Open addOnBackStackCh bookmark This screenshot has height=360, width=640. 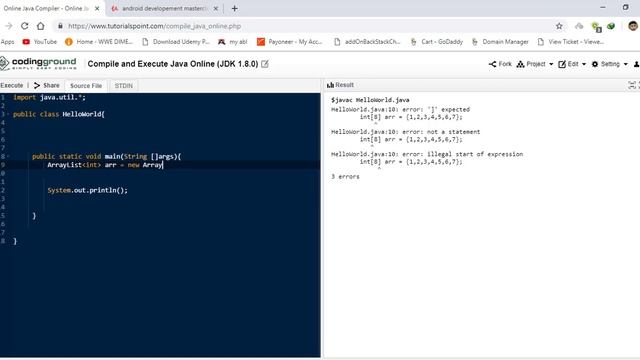367,42
